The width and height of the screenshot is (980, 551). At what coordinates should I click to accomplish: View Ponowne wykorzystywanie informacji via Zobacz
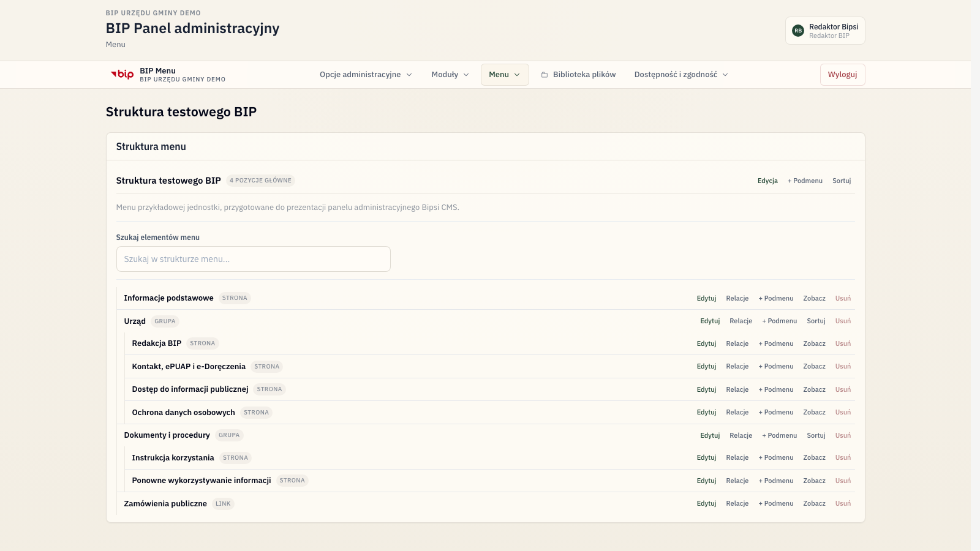(x=815, y=481)
